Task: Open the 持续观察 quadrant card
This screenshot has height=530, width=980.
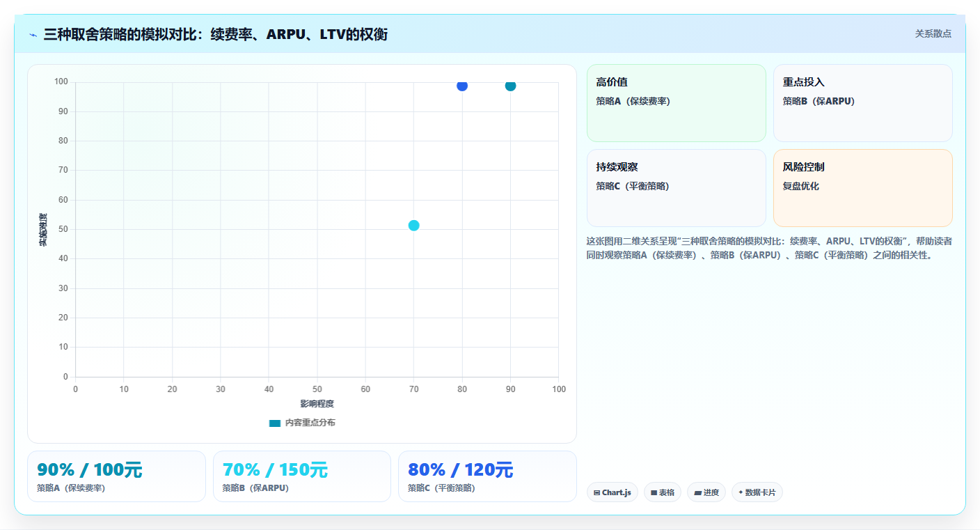Action: click(676, 188)
